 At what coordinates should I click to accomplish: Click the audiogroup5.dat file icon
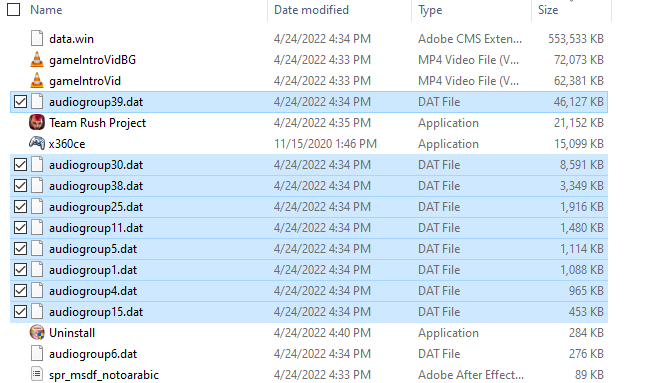37,248
